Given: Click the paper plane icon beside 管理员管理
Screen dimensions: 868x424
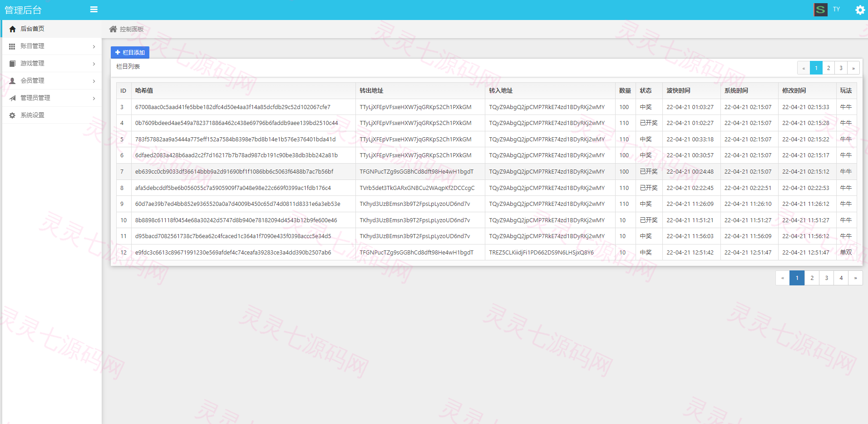Looking at the screenshot, I should [x=12, y=98].
